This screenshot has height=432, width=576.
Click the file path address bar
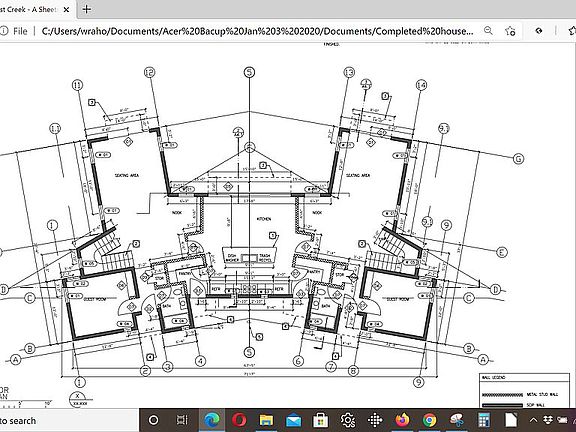[x=257, y=31]
